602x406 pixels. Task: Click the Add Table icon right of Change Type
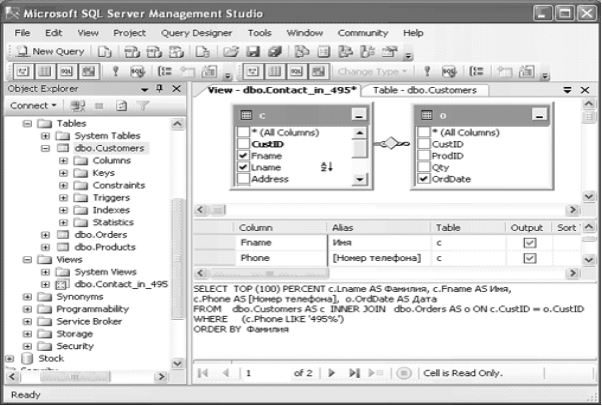pyautogui.click(x=503, y=71)
